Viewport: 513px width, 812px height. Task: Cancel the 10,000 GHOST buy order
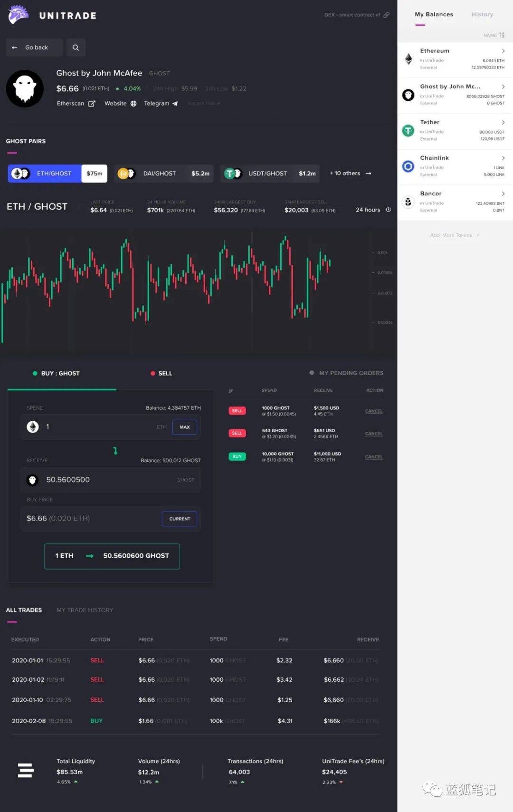tap(374, 457)
